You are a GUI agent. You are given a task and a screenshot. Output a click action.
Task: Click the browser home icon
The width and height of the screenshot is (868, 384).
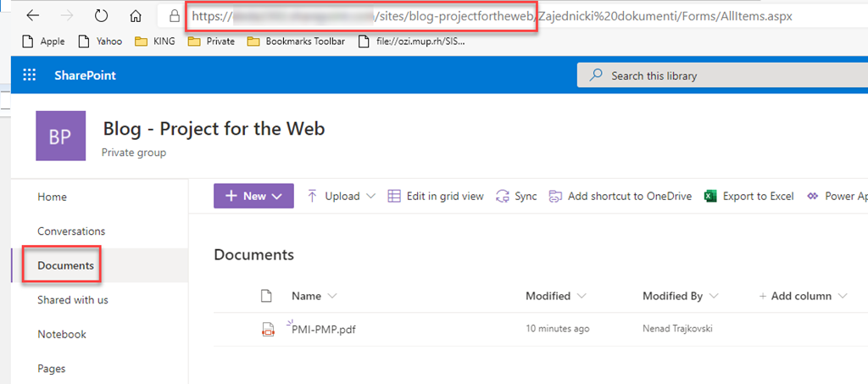click(136, 16)
